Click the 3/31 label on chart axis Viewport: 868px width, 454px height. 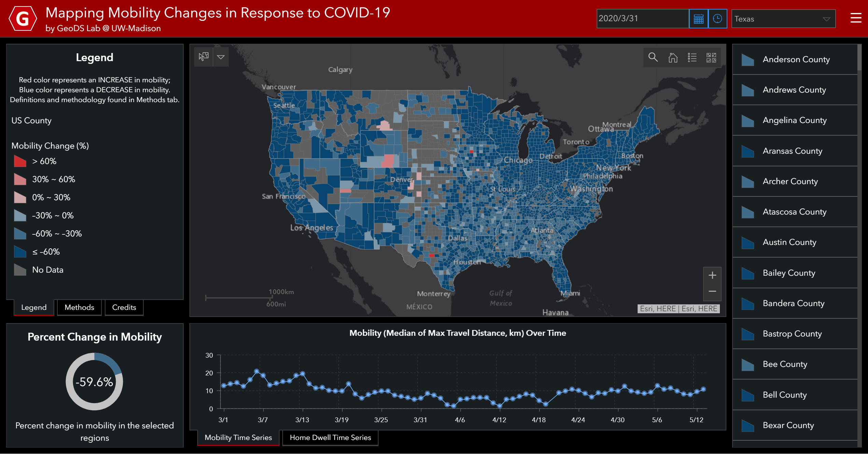click(x=420, y=420)
